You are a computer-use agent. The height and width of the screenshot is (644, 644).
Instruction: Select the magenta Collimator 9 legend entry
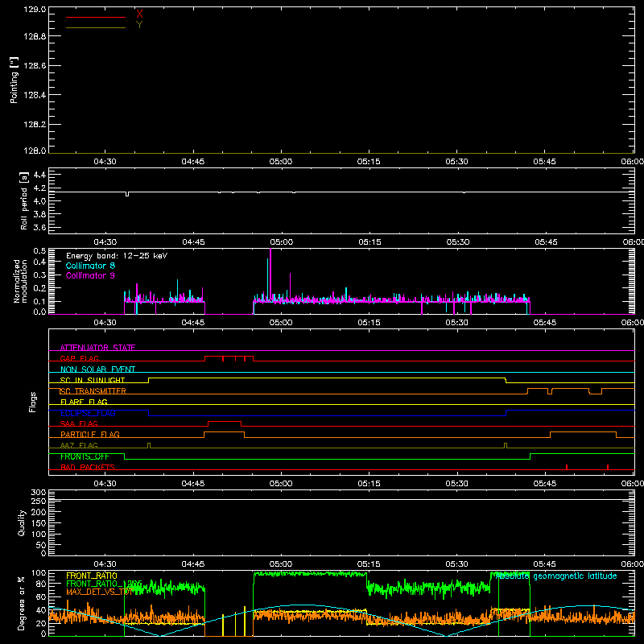coord(90,275)
